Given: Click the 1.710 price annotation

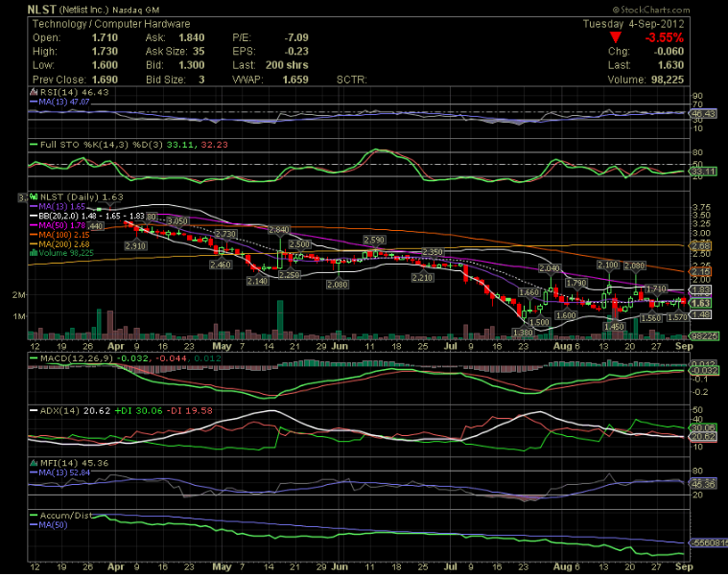Looking at the screenshot, I should tap(656, 288).
